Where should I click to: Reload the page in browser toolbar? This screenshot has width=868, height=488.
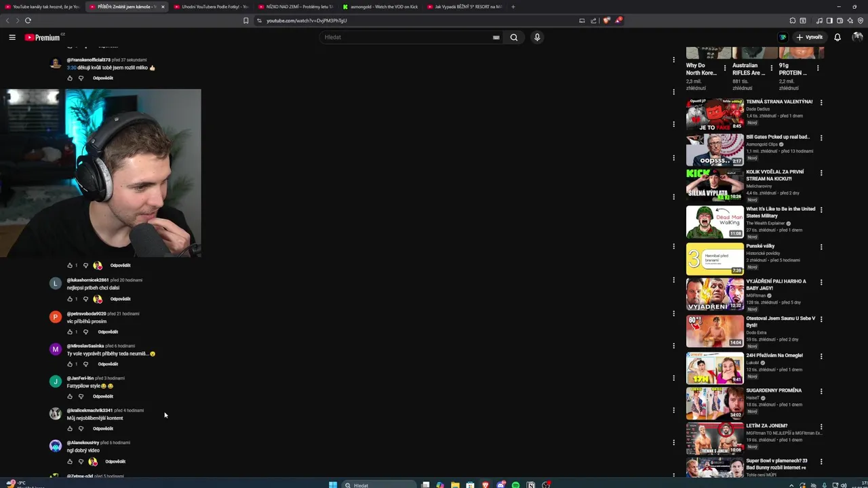(x=28, y=20)
